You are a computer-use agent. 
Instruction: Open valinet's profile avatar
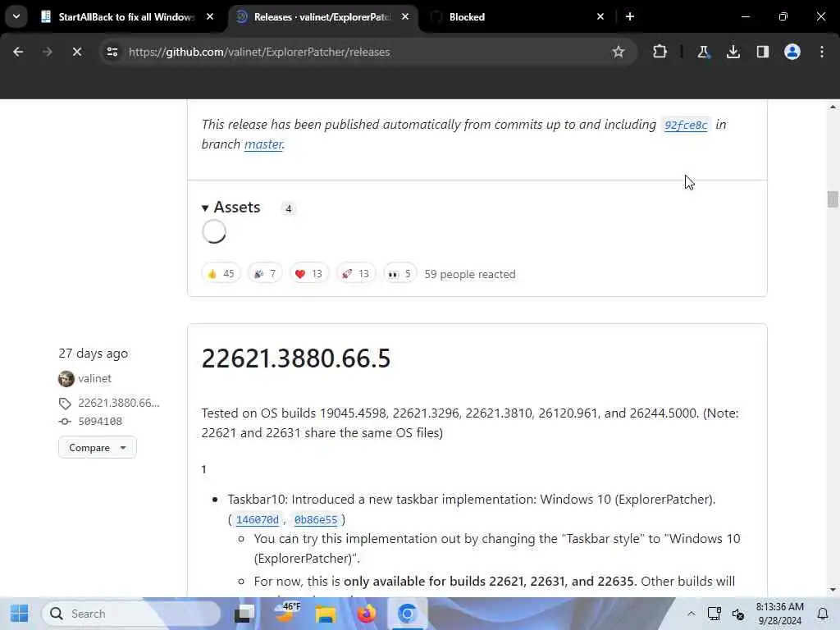pos(66,379)
